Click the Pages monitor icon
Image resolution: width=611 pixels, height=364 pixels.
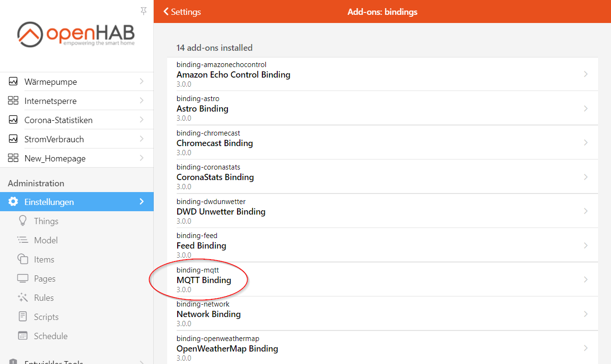23,278
